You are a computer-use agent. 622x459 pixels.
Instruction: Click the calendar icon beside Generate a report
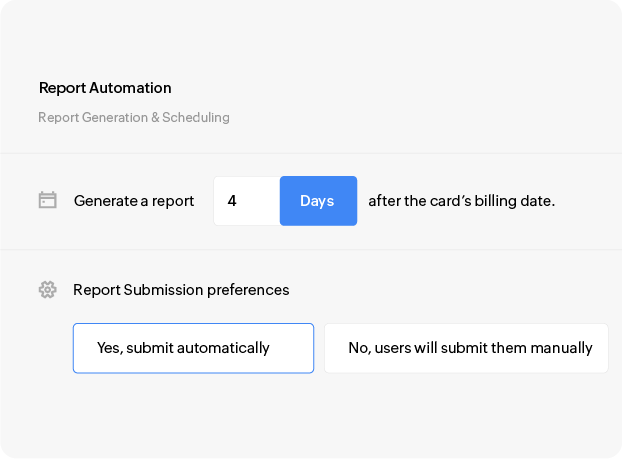click(x=47, y=200)
